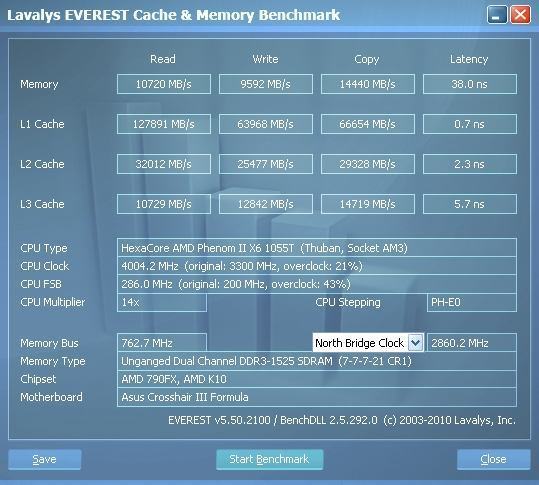
Task: Click the CPU Type field Phenom II X6
Action: [317, 248]
